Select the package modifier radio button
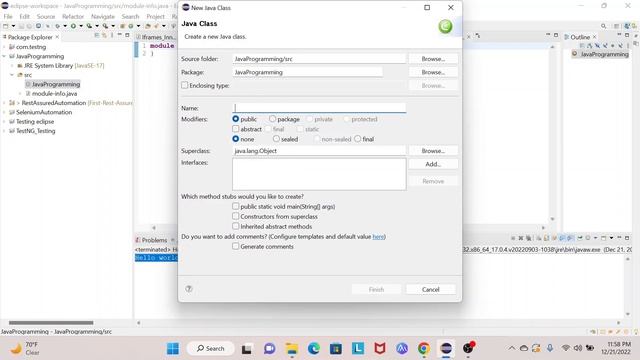Screen dimensions: 640x360 click(272, 119)
